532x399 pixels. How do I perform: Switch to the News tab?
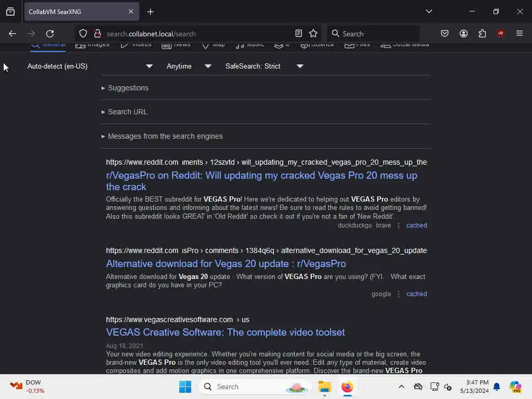coord(176,45)
